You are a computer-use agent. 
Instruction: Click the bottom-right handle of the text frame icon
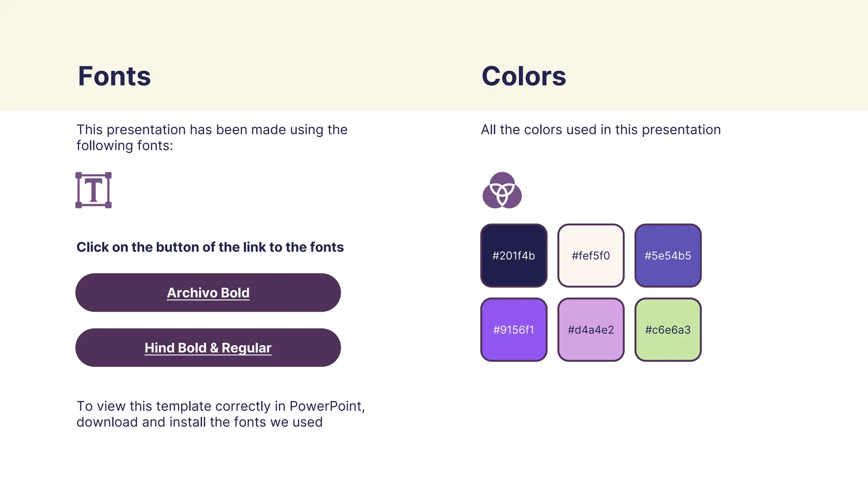pos(108,205)
